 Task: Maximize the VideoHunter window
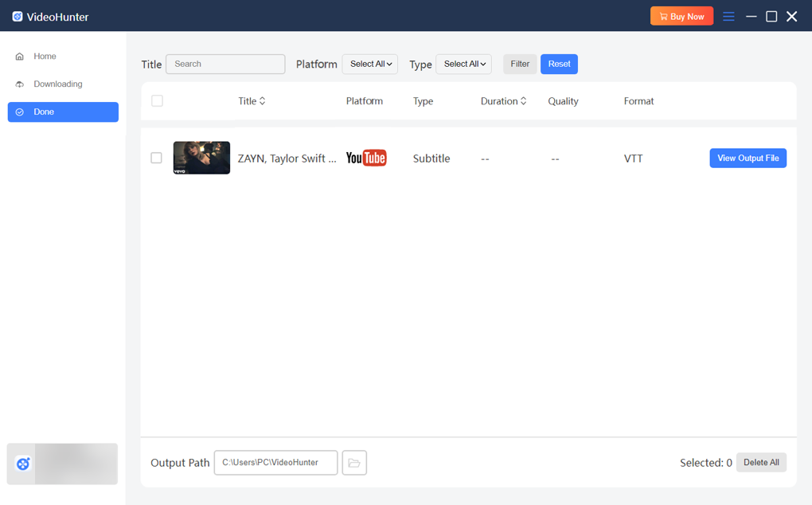771,17
